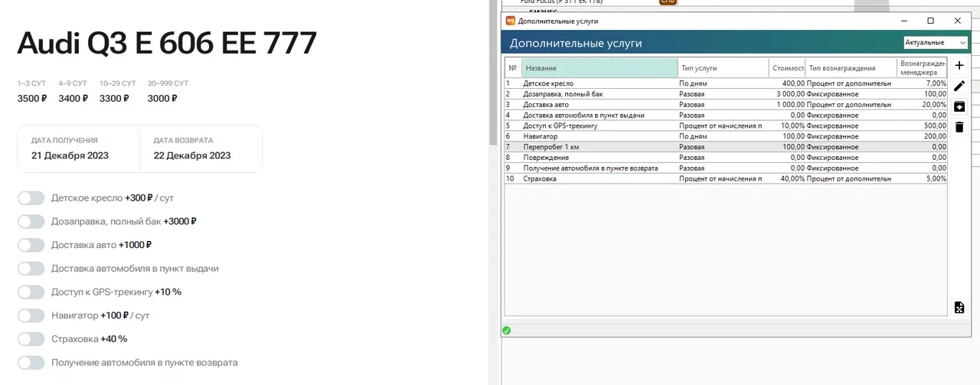Open the Актуальные filter dropdown
This screenshot has height=385, width=980.
pyautogui.click(x=936, y=43)
